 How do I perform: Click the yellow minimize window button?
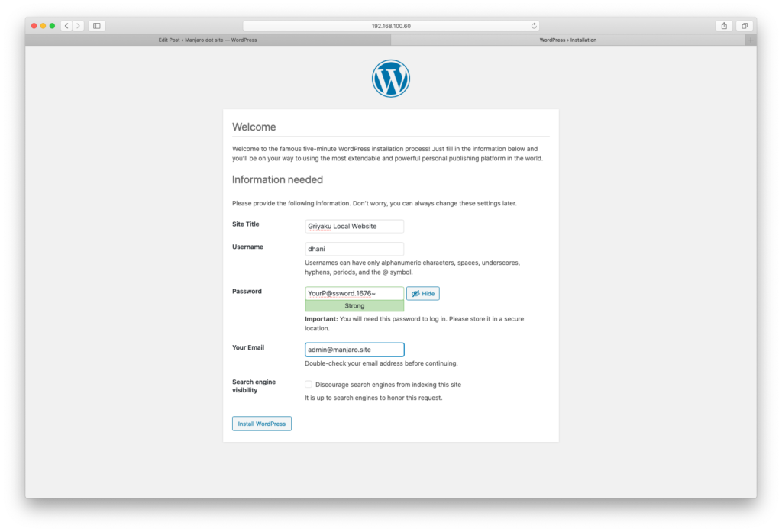[x=43, y=26]
